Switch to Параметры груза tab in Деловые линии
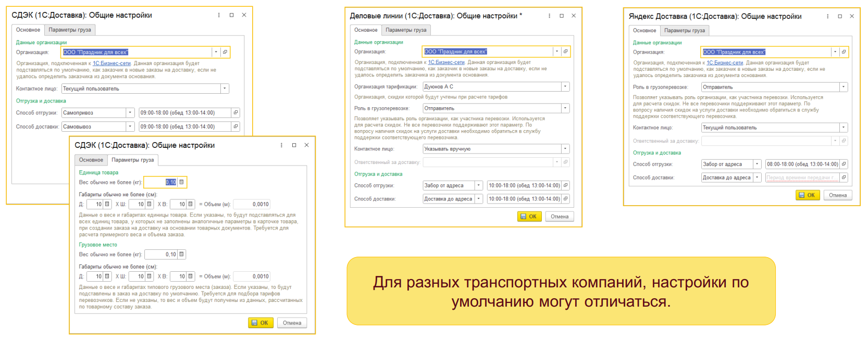The height and width of the screenshot is (341, 868). [x=406, y=30]
